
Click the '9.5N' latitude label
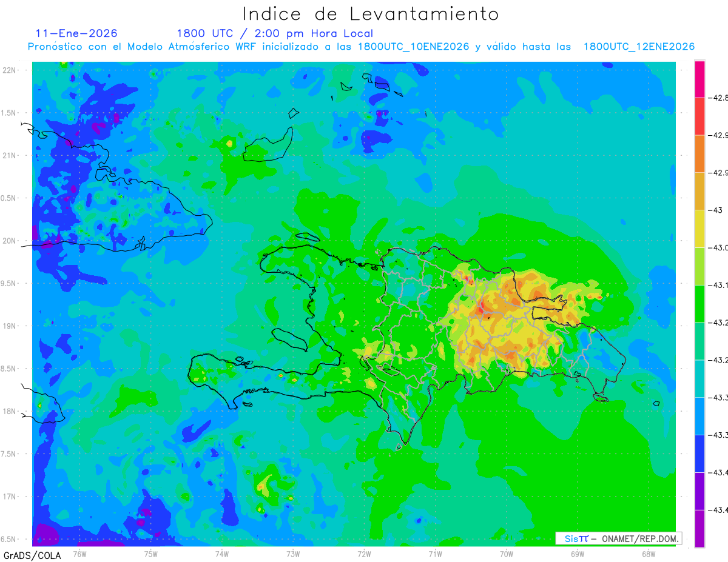coord(8,284)
